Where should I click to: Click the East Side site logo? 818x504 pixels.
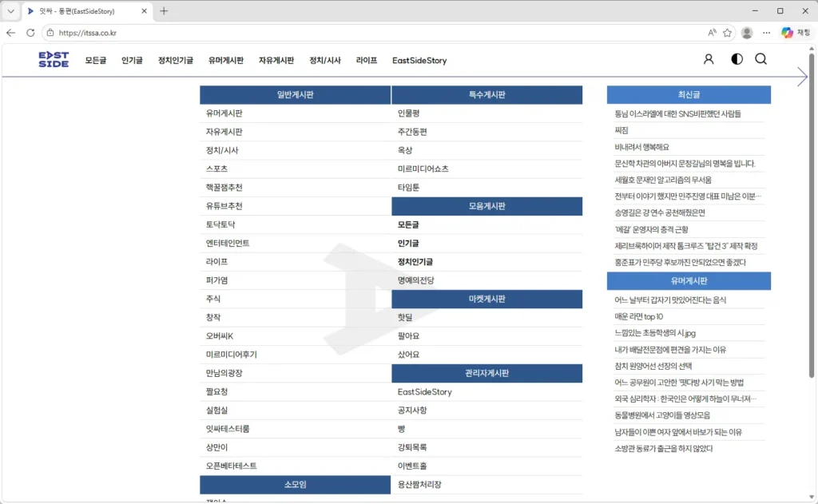point(54,59)
